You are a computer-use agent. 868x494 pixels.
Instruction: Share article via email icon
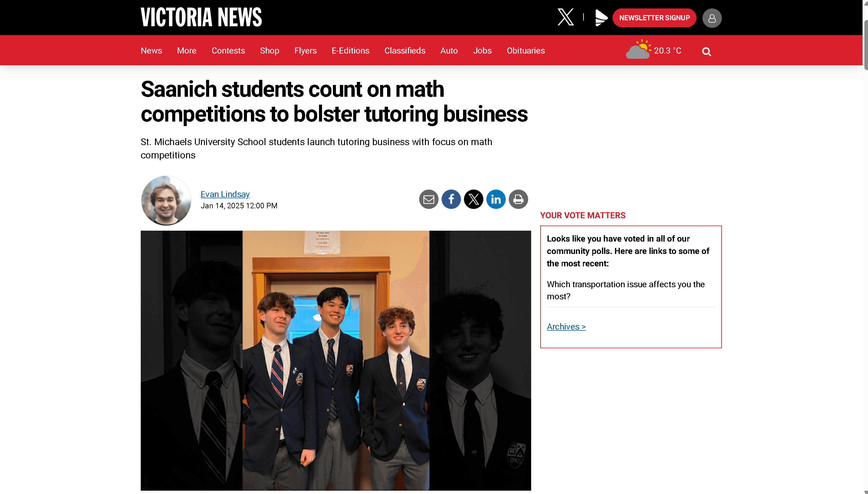pos(429,199)
